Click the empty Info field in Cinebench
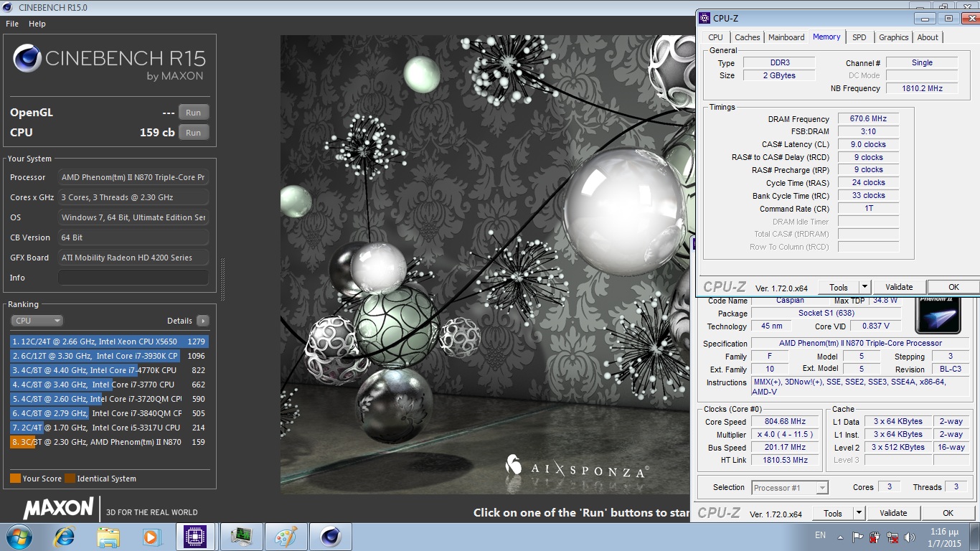Image resolution: width=980 pixels, height=551 pixels. click(133, 278)
